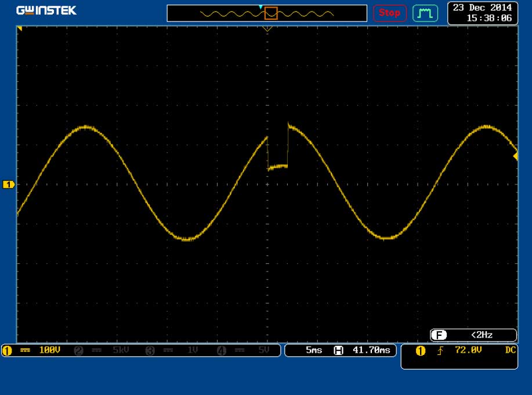Open the 72.0V trigger level value
532x395 pixels.
[x=469, y=350]
